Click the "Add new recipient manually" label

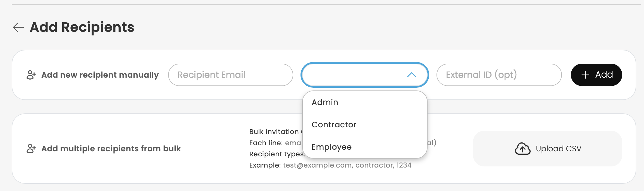100,75
